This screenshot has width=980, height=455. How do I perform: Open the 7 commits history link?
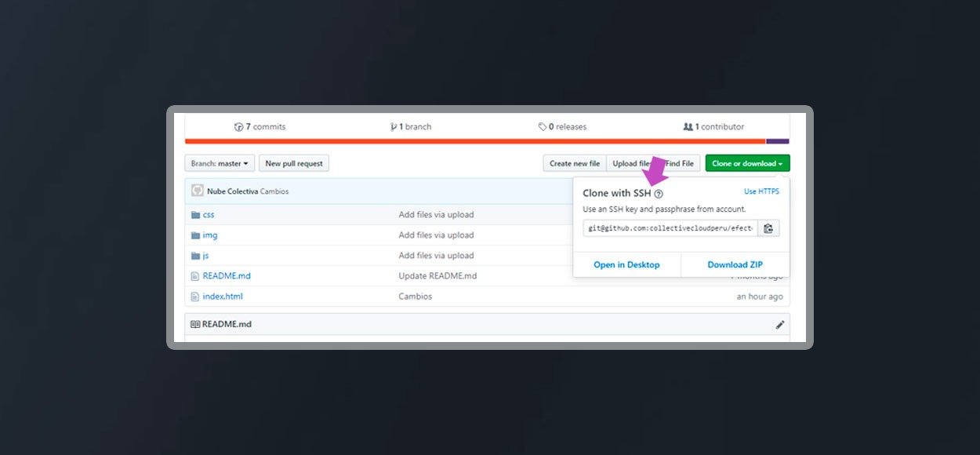click(260, 126)
